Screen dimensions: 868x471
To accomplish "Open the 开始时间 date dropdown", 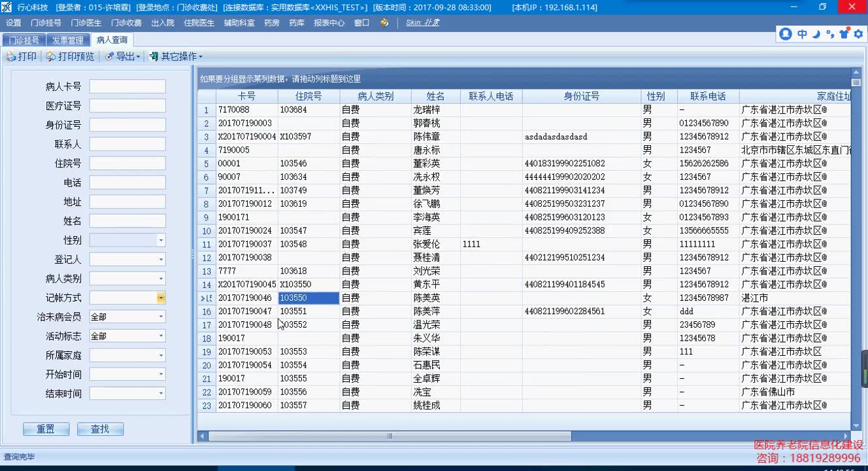I will coord(161,374).
